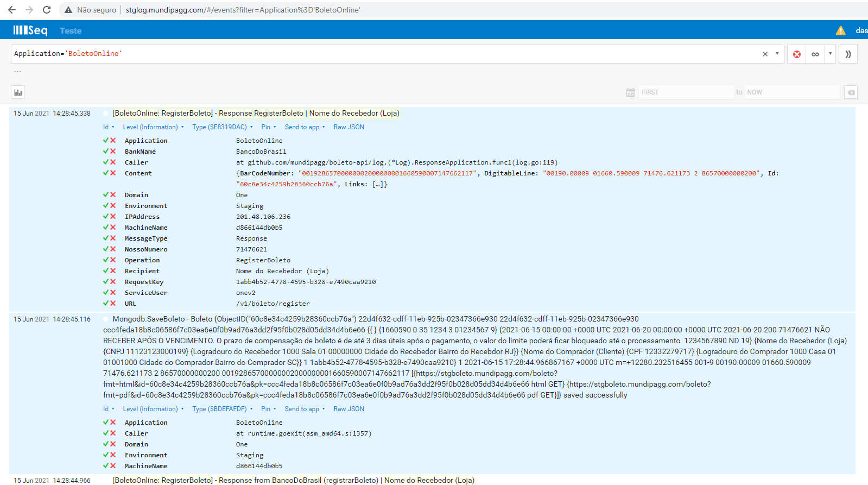Exclude BankName value with its red X

coord(113,152)
